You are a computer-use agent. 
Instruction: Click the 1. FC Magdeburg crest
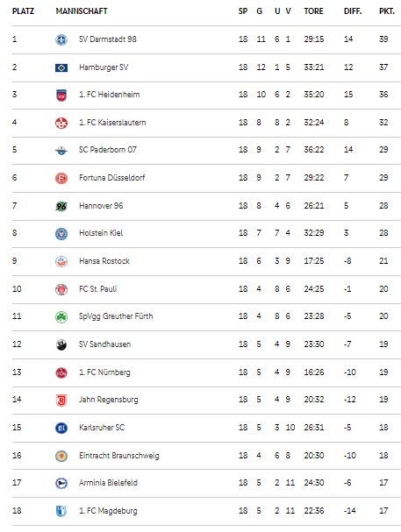pyautogui.click(x=61, y=511)
